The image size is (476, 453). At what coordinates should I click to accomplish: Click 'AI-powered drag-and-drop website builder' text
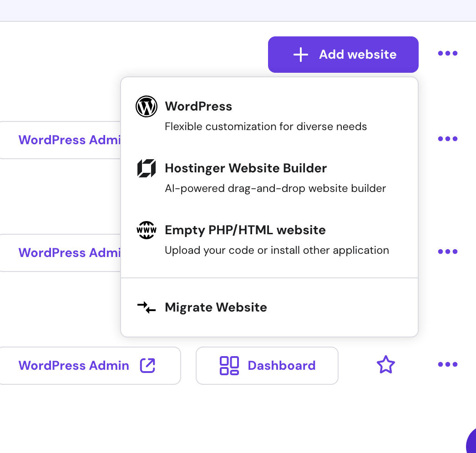tap(275, 188)
